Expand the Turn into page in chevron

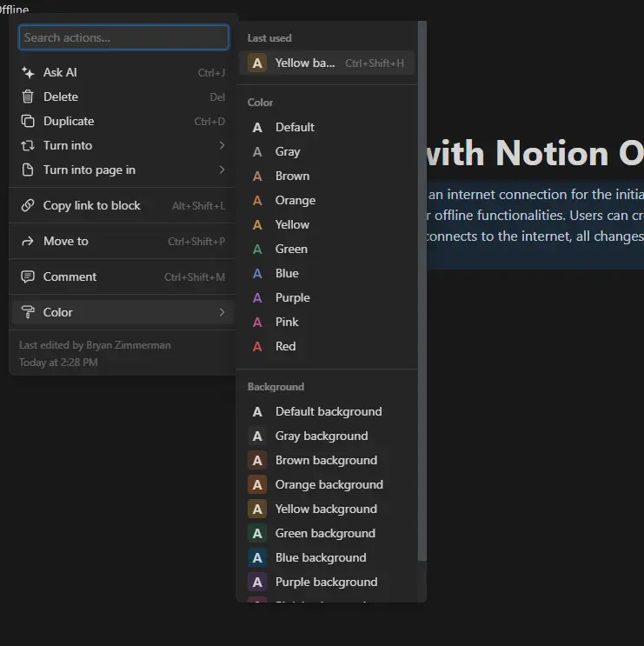coord(222,170)
